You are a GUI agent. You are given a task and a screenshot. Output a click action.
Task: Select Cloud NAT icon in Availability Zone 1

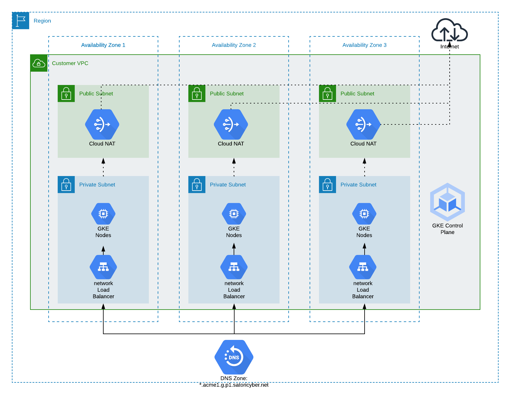point(102,124)
